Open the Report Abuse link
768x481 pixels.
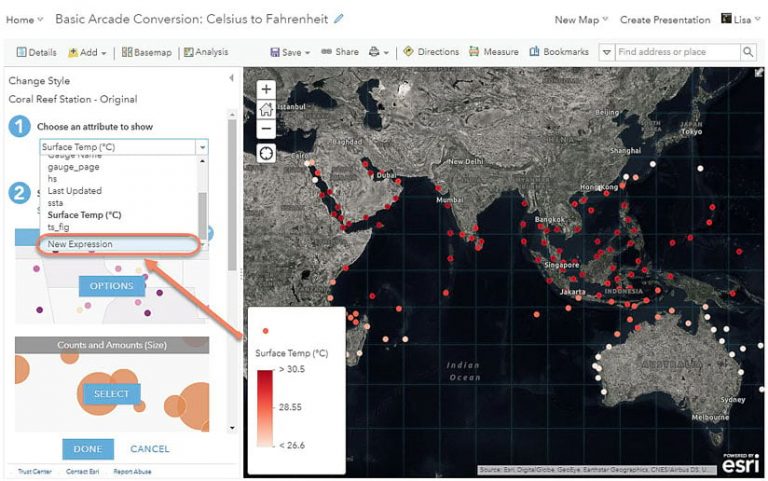tap(132, 472)
